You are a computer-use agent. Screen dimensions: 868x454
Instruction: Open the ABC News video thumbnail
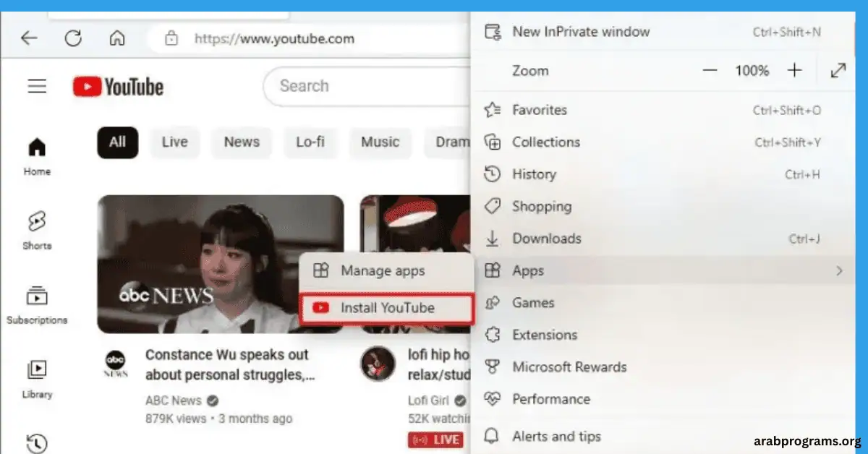click(x=221, y=264)
